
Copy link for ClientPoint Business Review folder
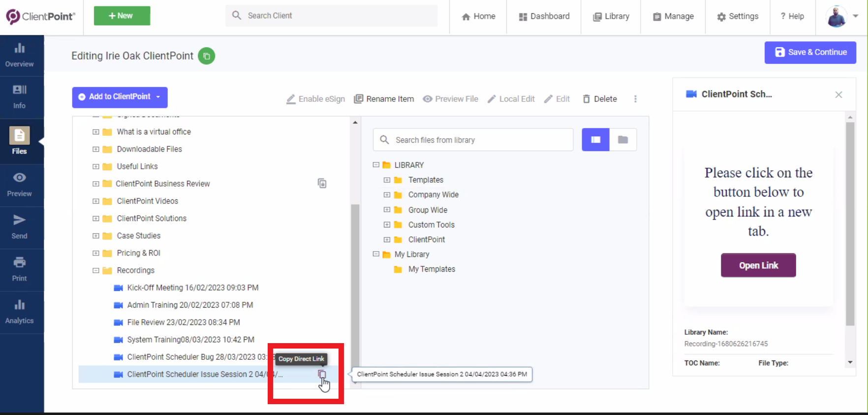322,184
